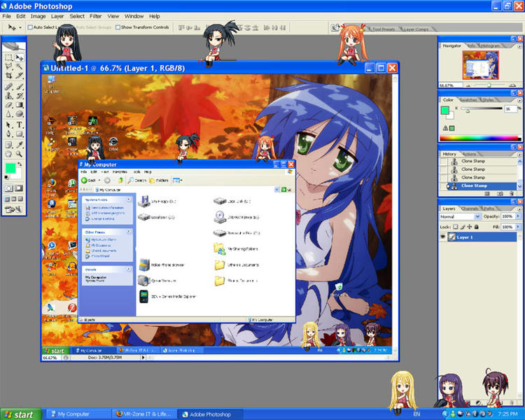The image size is (525, 420).
Task: Select the Lasso tool
Action: (8, 66)
